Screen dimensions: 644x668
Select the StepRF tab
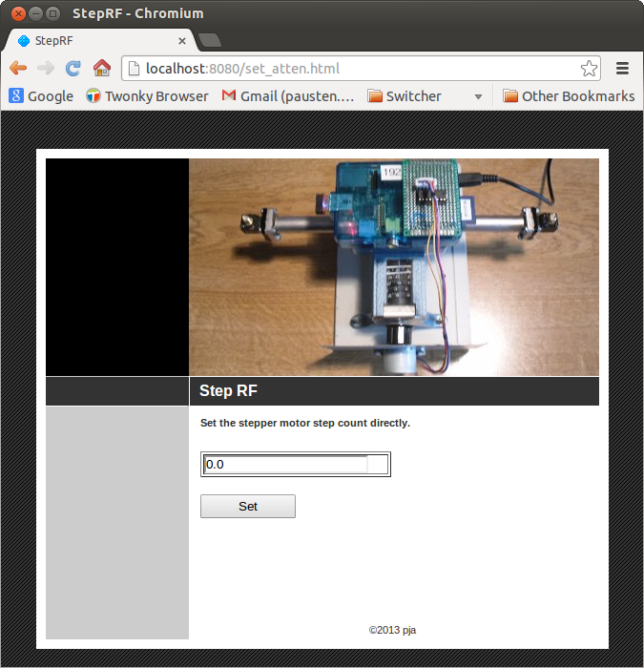(100, 41)
